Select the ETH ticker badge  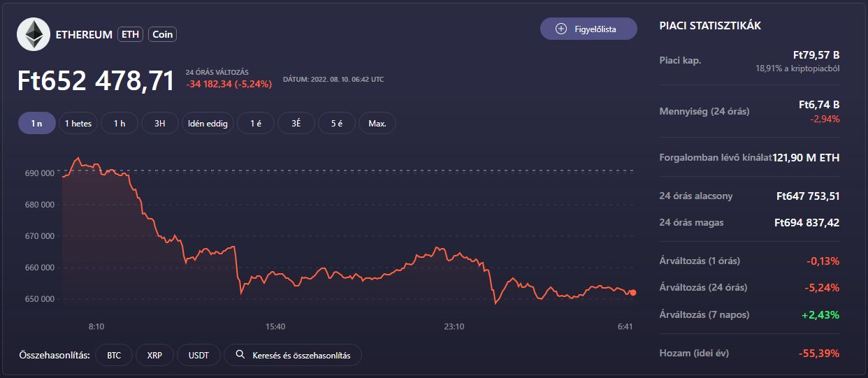pyautogui.click(x=131, y=34)
